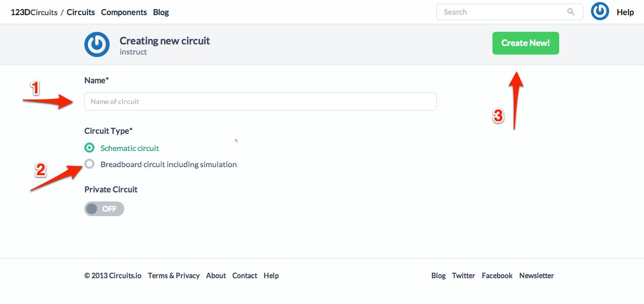This screenshot has height=304, width=644.
Task: Click the search magnifier icon
Action: pos(571,12)
